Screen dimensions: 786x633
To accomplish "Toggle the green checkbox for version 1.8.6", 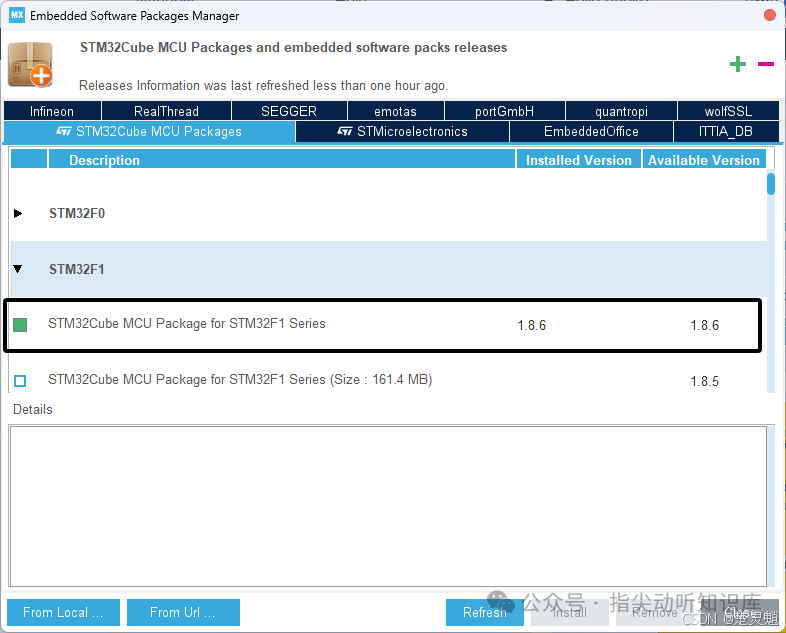I will 20,325.
